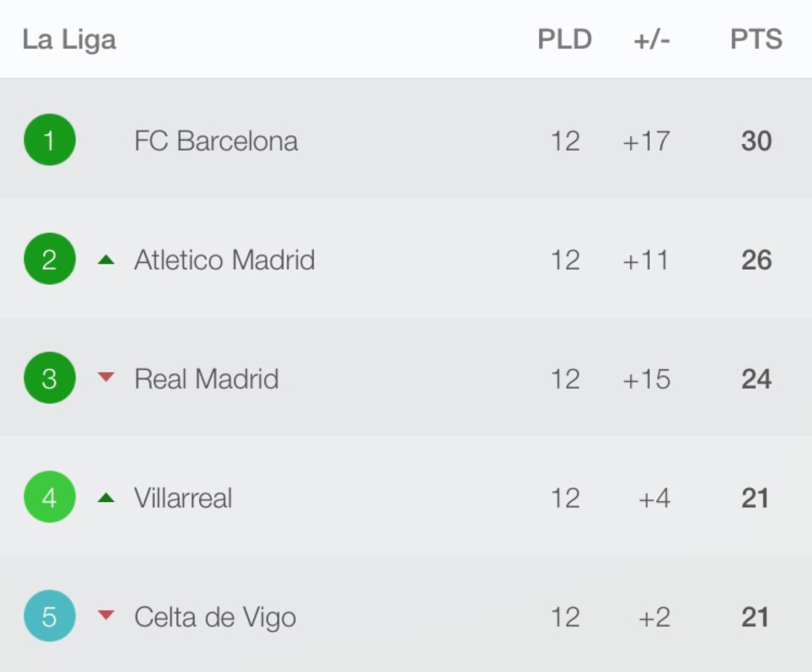Click Villarreal's green up arrow
Image resolution: width=812 pixels, height=672 pixels.
pyautogui.click(x=106, y=498)
